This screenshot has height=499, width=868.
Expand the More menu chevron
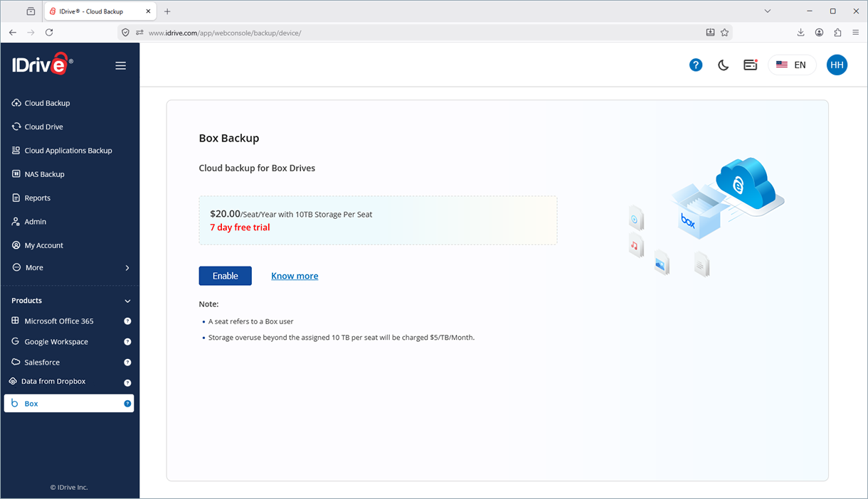[127, 268]
